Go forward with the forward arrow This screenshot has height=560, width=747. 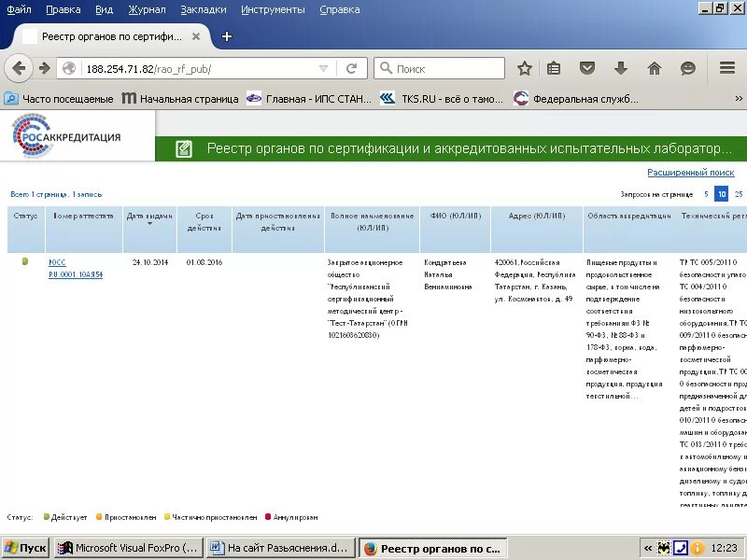[45, 68]
